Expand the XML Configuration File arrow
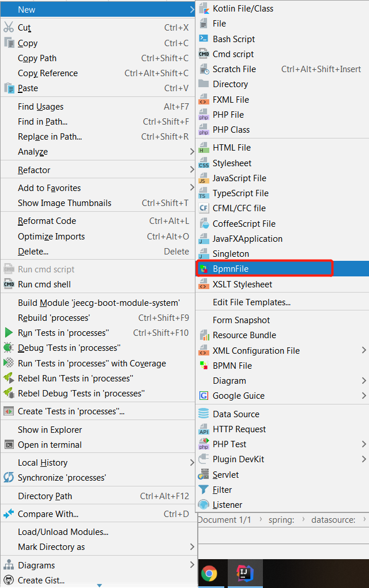The image size is (369, 588). coord(364,350)
